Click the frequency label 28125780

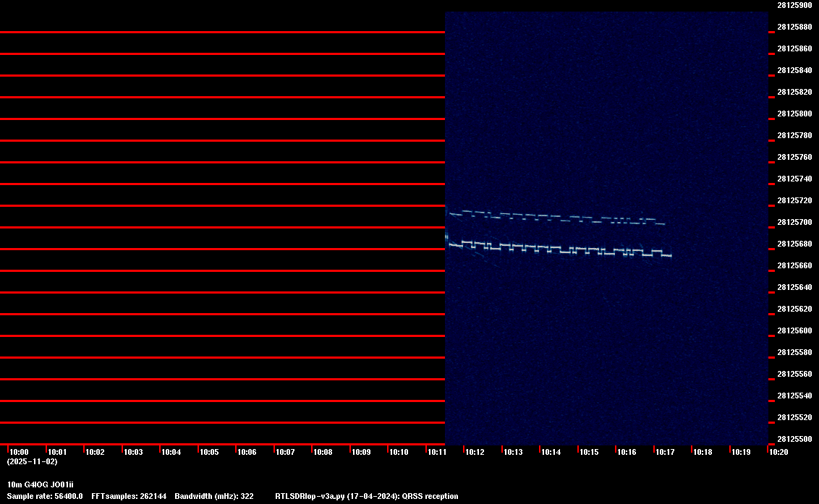pos(795,135)
